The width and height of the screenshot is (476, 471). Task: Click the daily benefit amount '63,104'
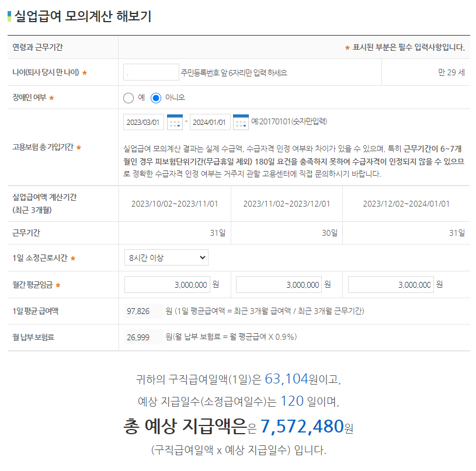286,379
